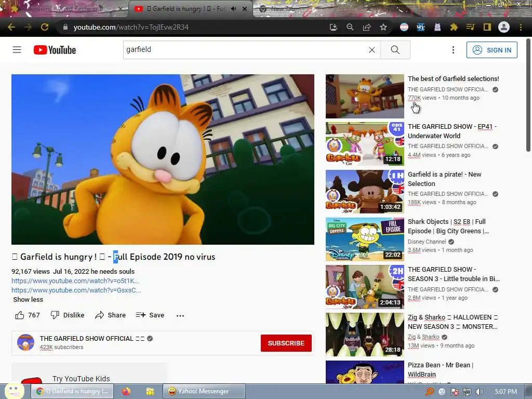
Task: Open the lock site info icon
Action: coord(65,27)
